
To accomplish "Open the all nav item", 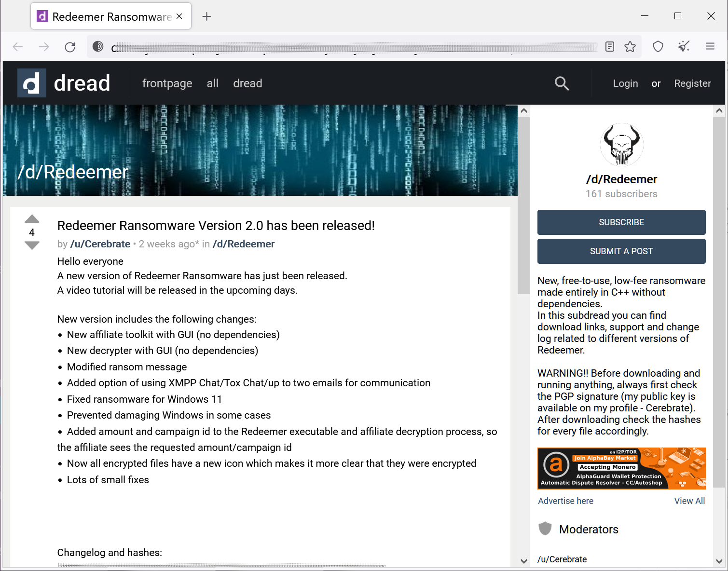I will 212,83.
